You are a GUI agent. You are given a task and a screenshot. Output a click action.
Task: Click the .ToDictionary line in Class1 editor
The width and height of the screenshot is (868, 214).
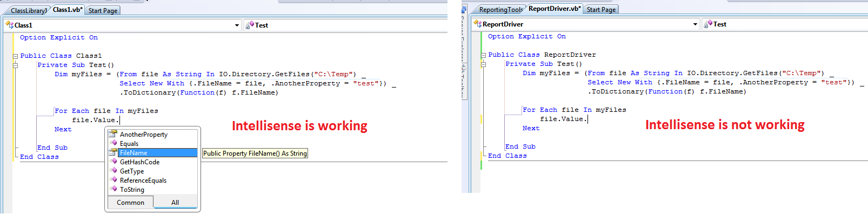tap(199, 93)
